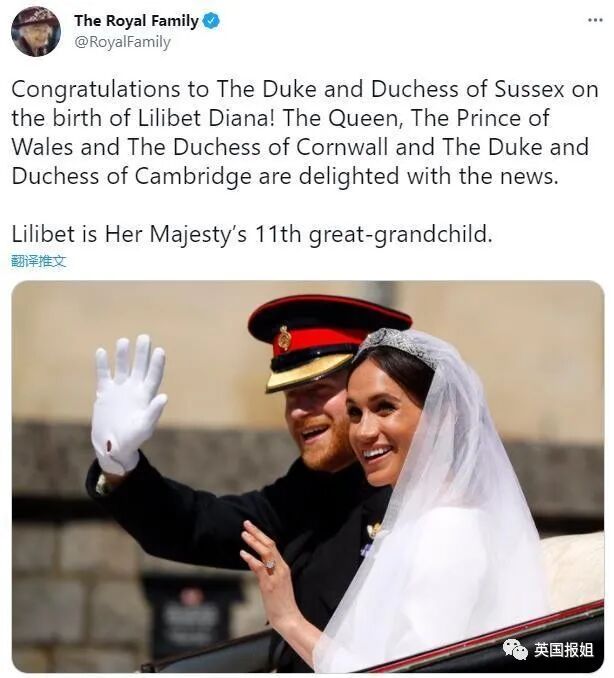
Task: Open The Royal Family profile avatar
Action: click(x=36, y=31)
